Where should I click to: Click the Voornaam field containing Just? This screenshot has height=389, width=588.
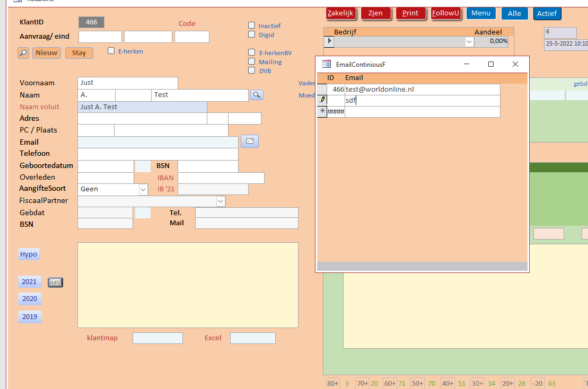click(128, 83)
